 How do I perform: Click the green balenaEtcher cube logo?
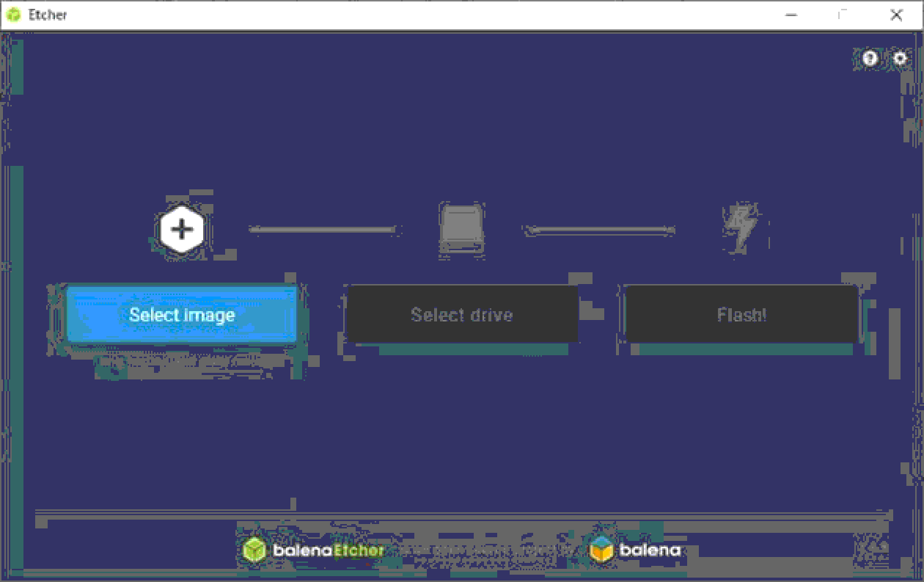(254, 550)
